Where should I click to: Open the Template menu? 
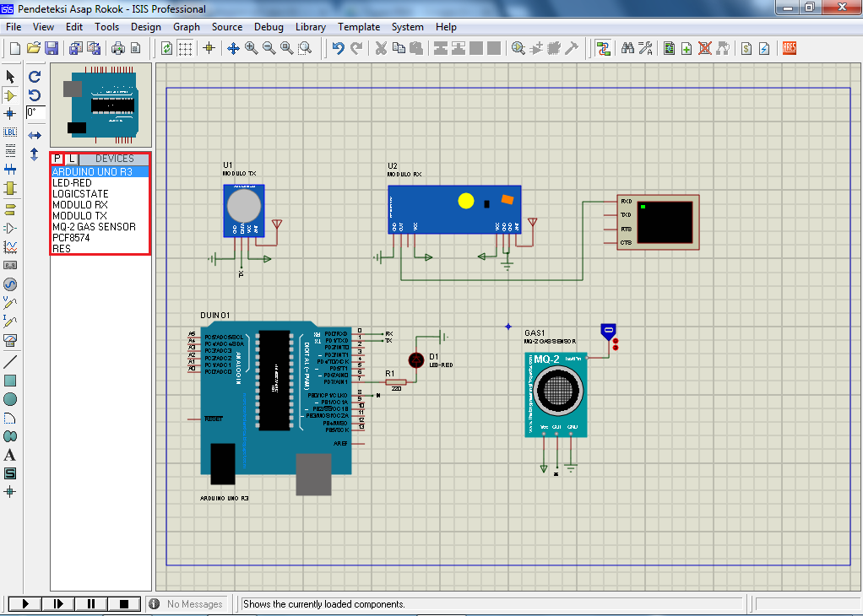pos(359,27)
